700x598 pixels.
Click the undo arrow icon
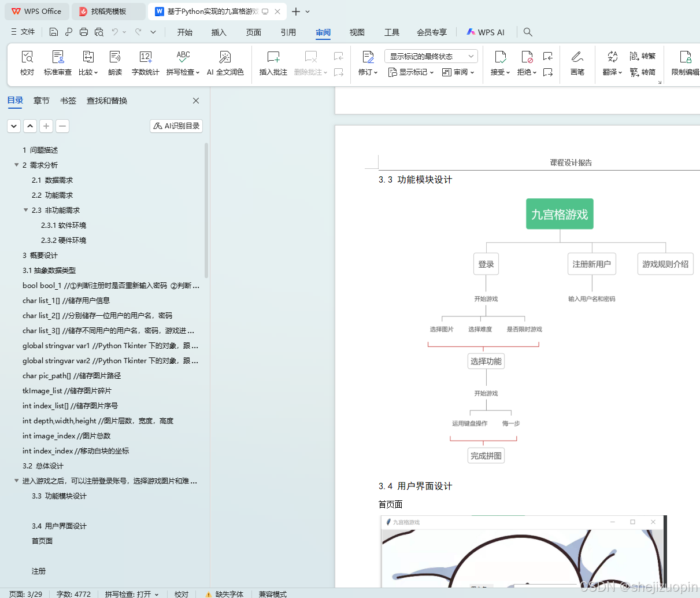click(115, 32)
